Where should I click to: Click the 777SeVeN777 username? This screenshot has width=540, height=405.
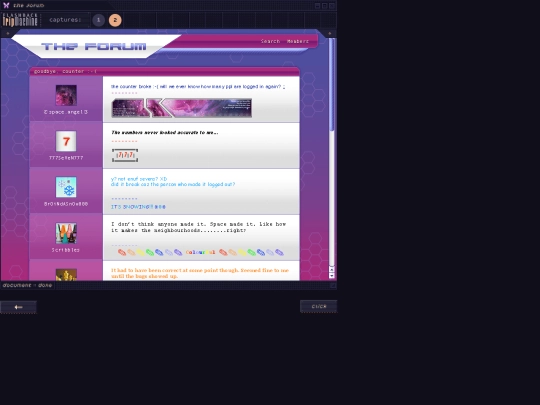(x=66, y=158)
